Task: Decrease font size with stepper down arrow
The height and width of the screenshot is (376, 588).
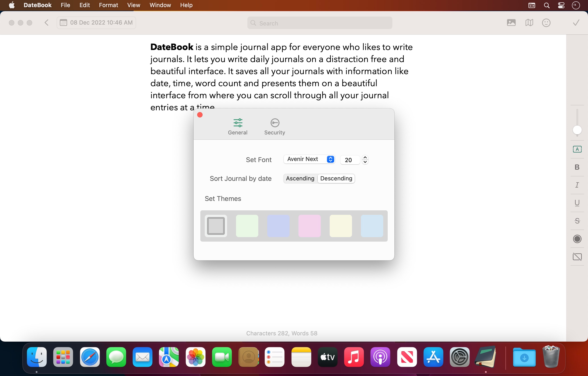Action: 365,162
